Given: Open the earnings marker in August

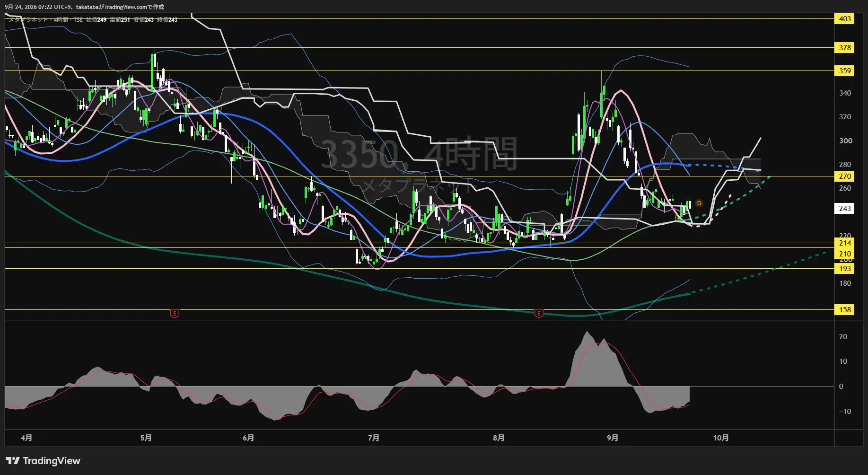Looking at the screenshot, I should pos(538,313).
